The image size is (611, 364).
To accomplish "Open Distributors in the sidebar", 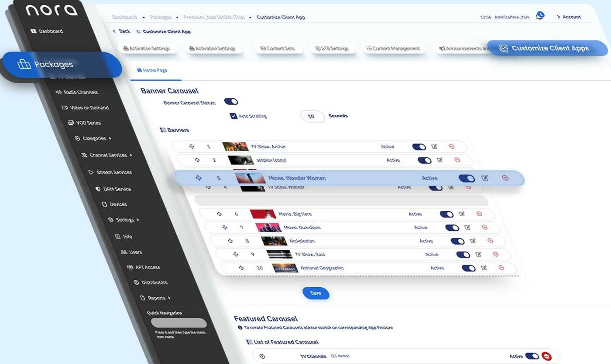I will point(151,282).
